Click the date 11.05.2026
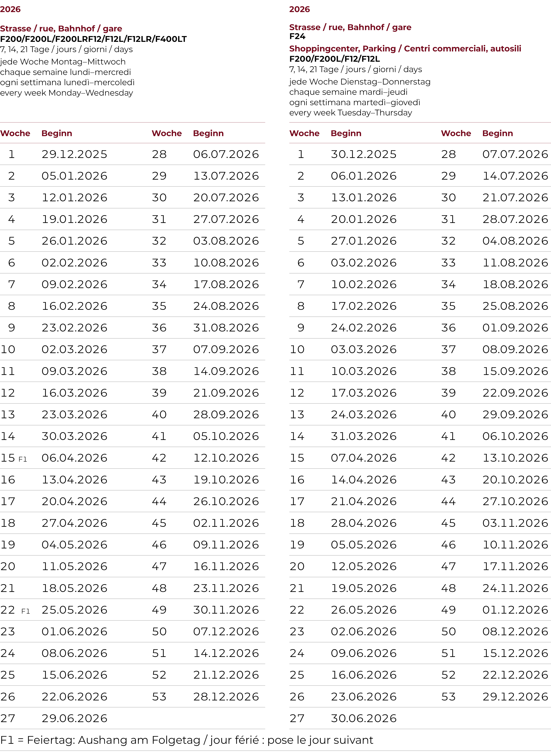This screenshot has height=756, width=551. (74, 566)
